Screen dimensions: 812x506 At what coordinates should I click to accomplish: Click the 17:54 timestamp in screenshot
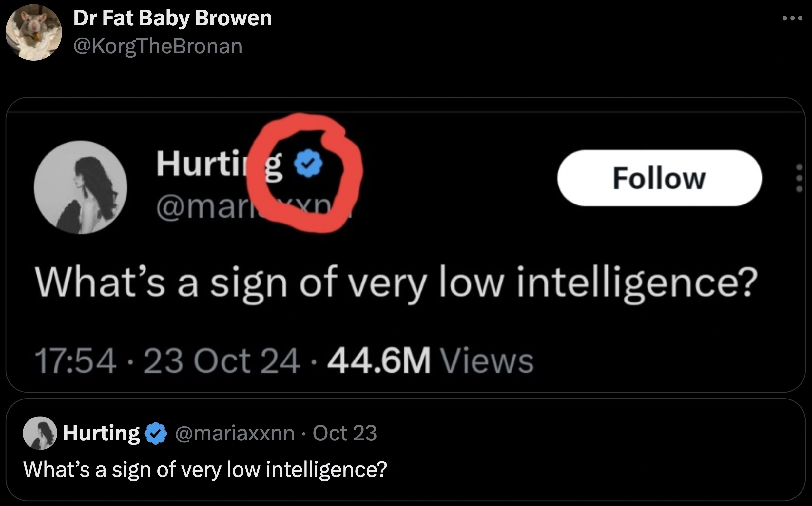(76, 361)
